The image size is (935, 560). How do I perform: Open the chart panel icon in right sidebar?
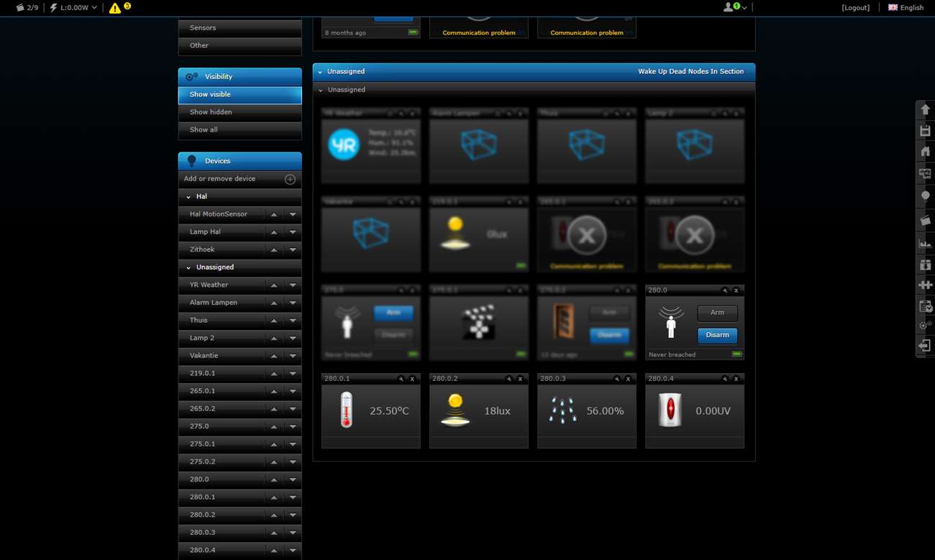925,243
